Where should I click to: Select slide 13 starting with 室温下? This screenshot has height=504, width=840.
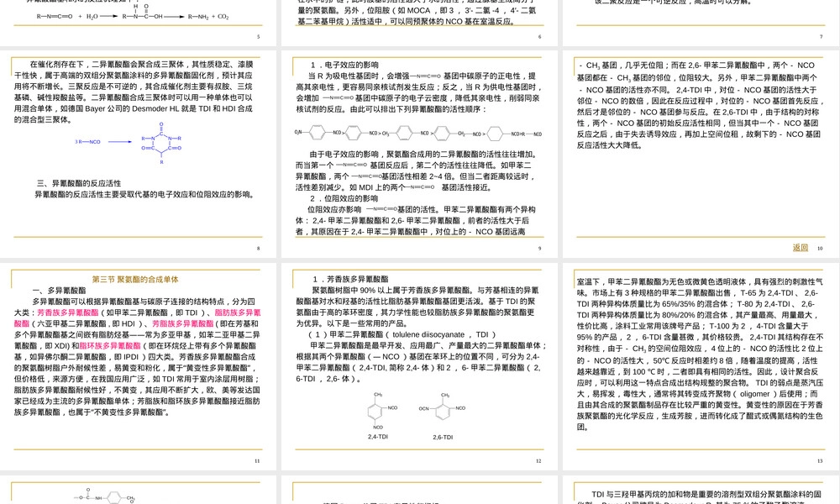(x=701, y=366)
